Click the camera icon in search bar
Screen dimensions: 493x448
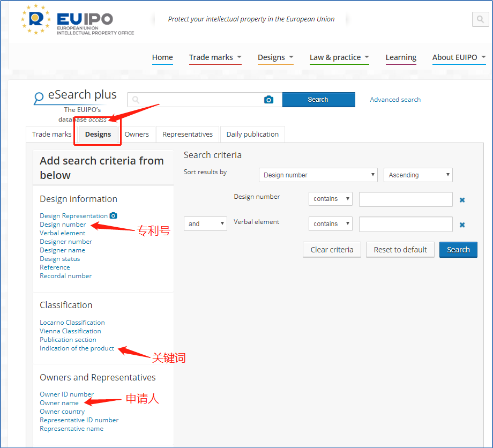click(268, 100)
